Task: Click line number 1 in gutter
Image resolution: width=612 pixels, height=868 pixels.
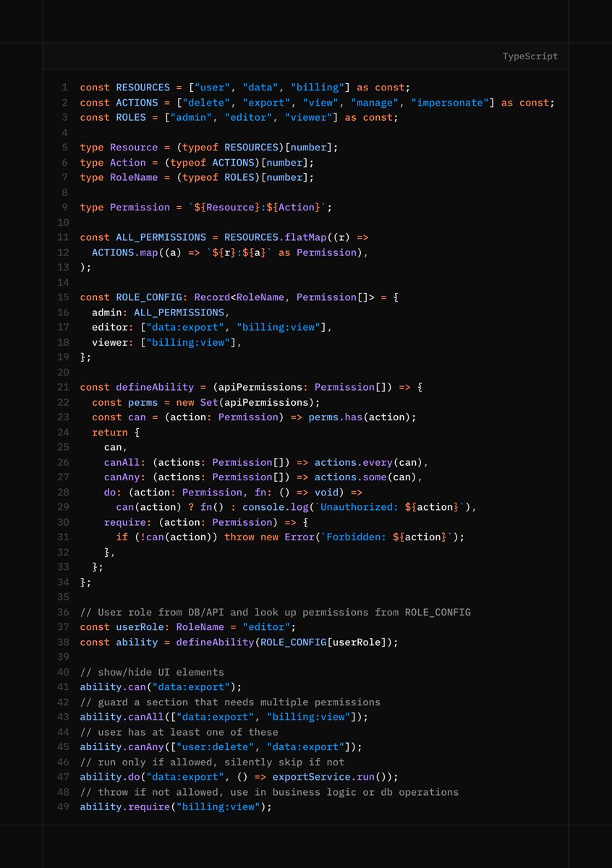Action: point(65,88)
